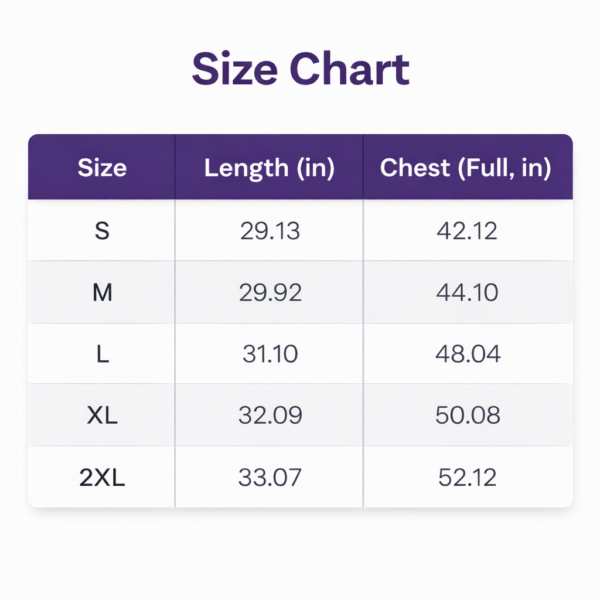Select the 48.04 chest cell

click(x=467, y=354)
